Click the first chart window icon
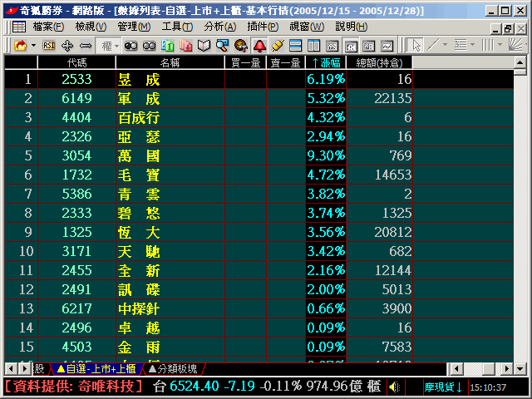The height and width of the screenshot is (399, 532). (x=332, y=46)
